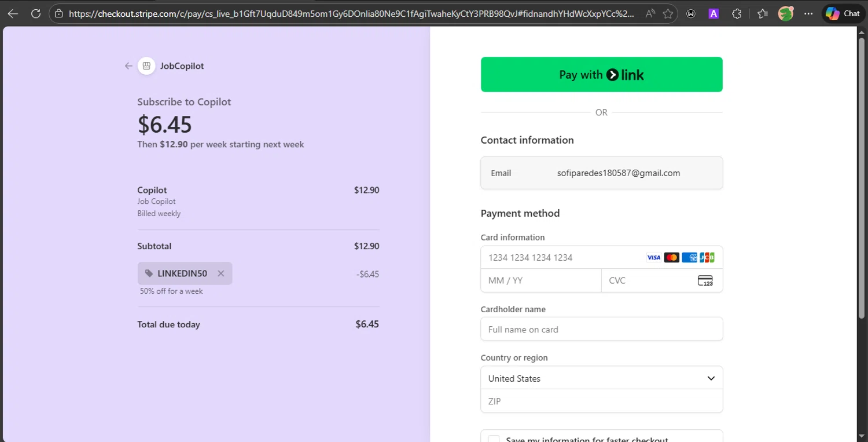Open Copilot Chat sidebar

point(843,13)
